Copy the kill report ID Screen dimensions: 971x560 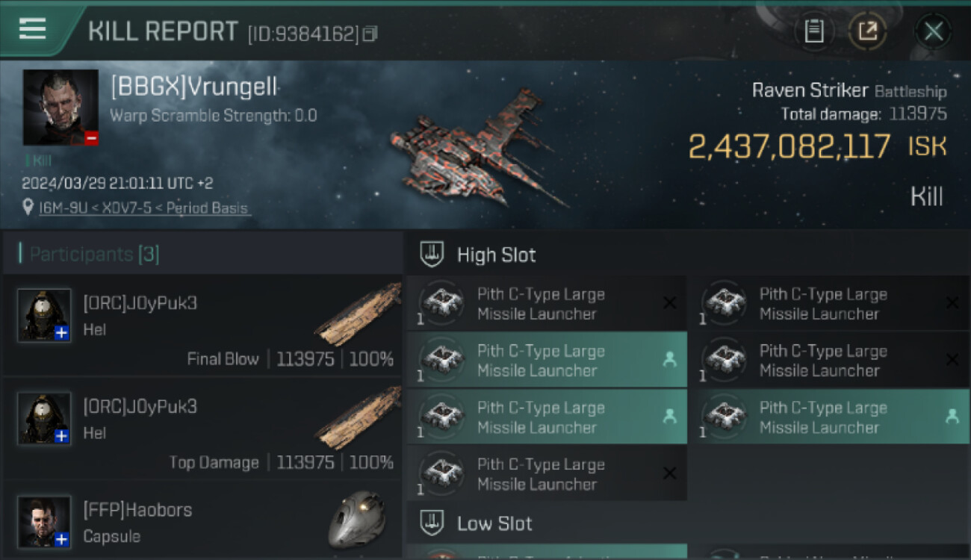[x=370, y=34]
